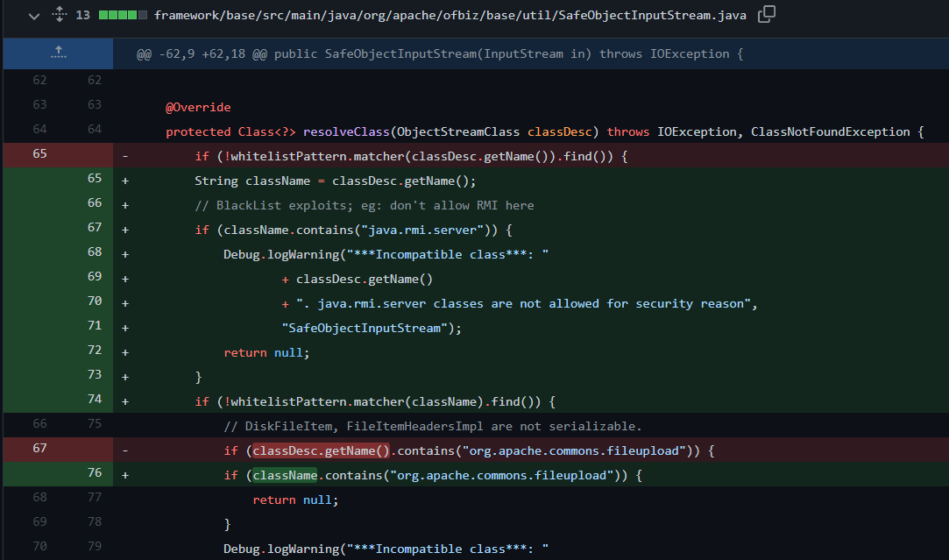Click the resolveClass method name

click(x=347, y=131)
